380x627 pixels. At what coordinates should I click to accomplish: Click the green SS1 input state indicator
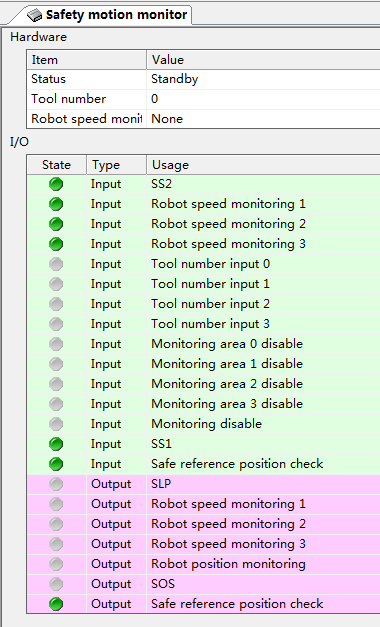(56, 444)
